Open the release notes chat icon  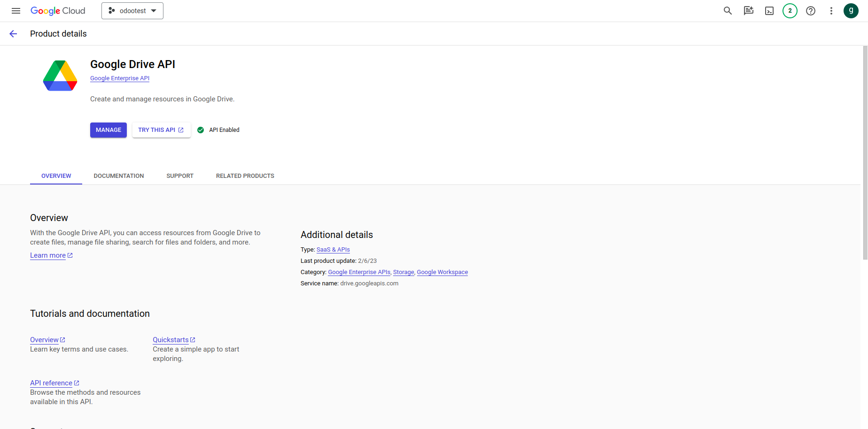coord(749,11)
